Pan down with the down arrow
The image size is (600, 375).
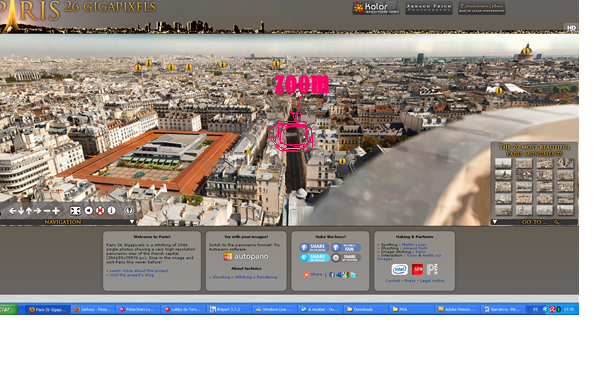click(x=21, y=211)
